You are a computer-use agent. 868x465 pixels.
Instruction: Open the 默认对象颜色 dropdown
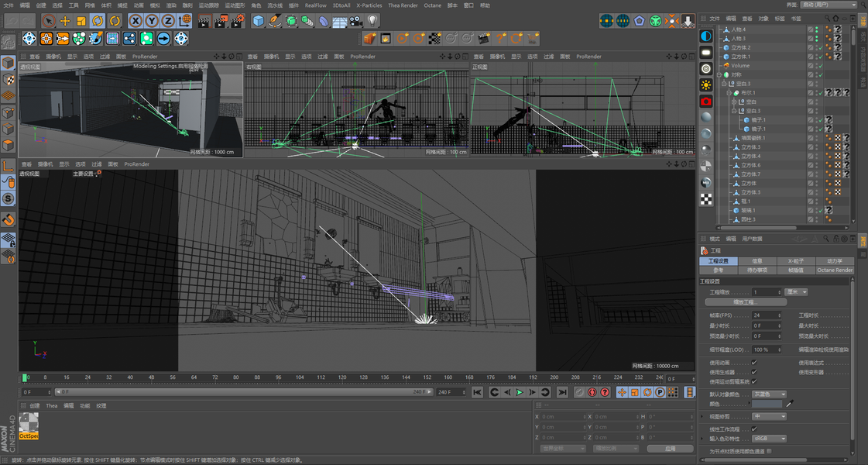pos(770,394)
